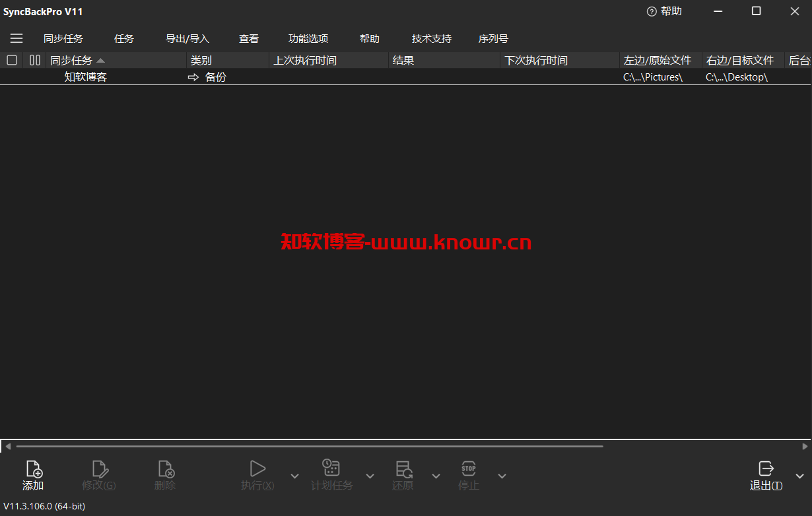Sort by the 后台 column header
The width and height of the screenshot is (812, 516).
click(799, 60)
